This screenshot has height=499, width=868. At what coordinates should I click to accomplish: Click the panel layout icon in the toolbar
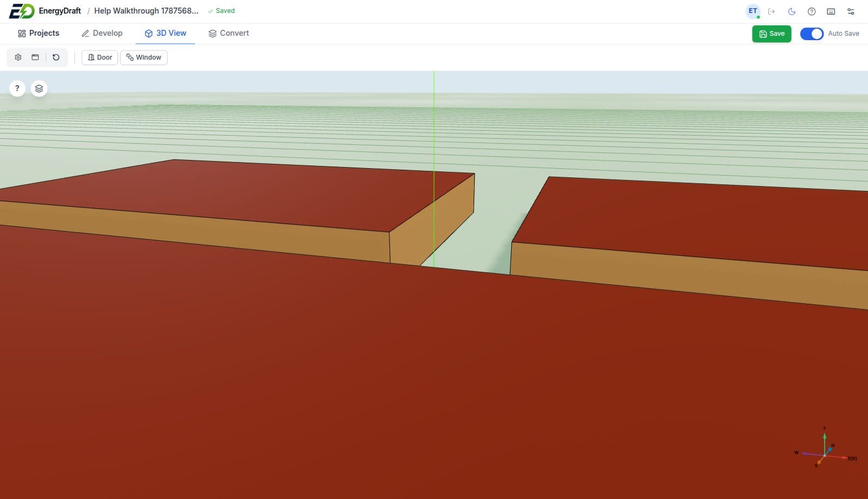(x=35, y=57)
